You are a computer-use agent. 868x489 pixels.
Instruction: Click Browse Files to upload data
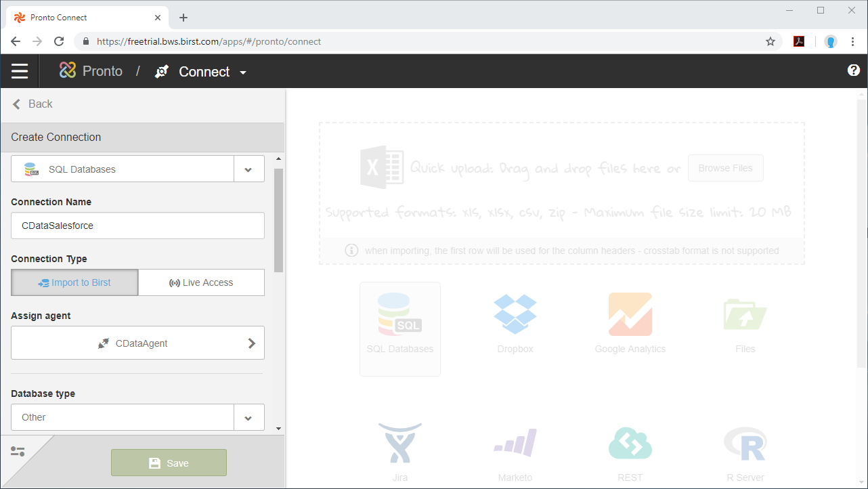(x=725, y=168)
